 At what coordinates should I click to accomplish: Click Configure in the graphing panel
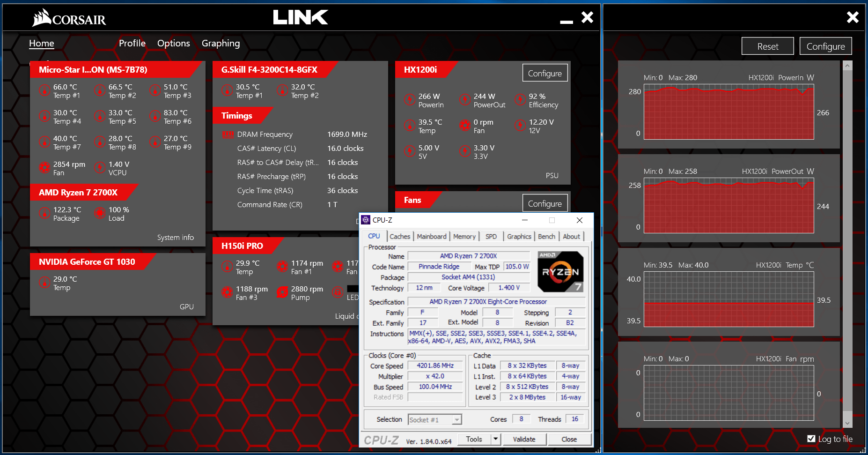coord(826,46)
